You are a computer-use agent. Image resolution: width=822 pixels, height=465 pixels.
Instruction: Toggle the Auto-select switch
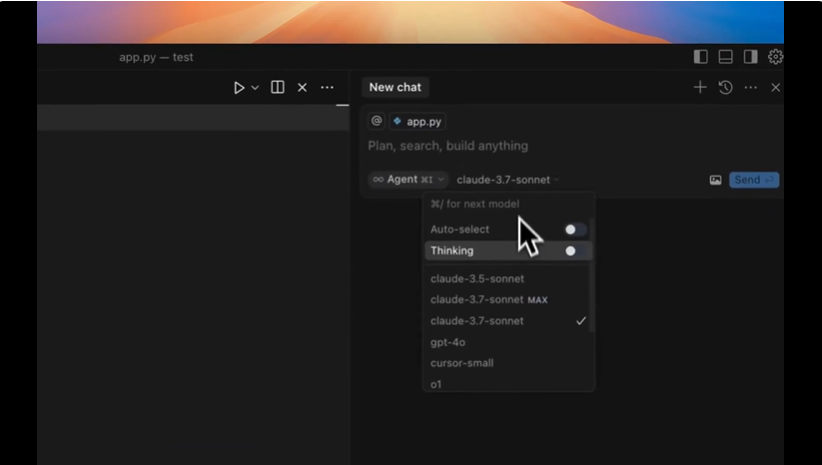[x=575, y=230]
